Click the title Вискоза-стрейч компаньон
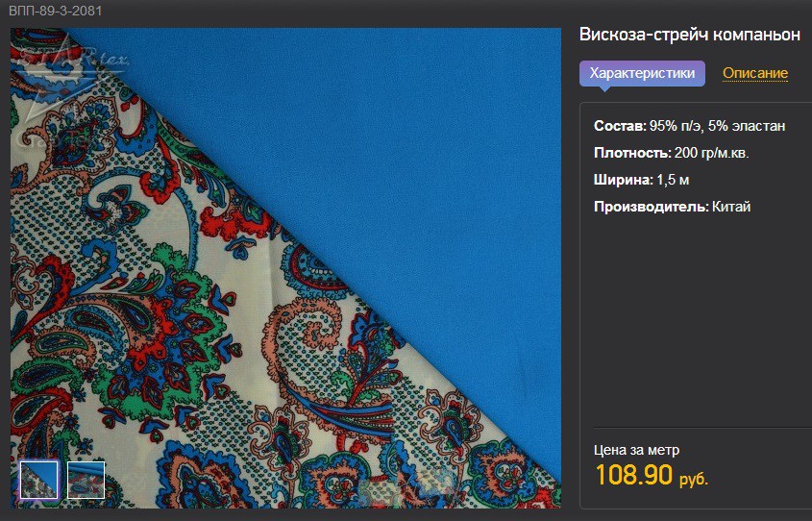The width and height of the screenshot is (812, 521). click(690, 35)
